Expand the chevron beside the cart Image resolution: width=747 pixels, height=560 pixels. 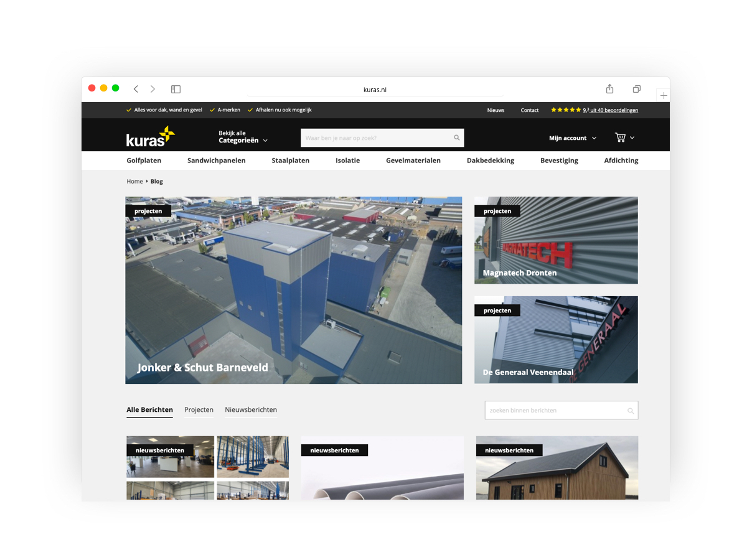[x=632, y=138]
